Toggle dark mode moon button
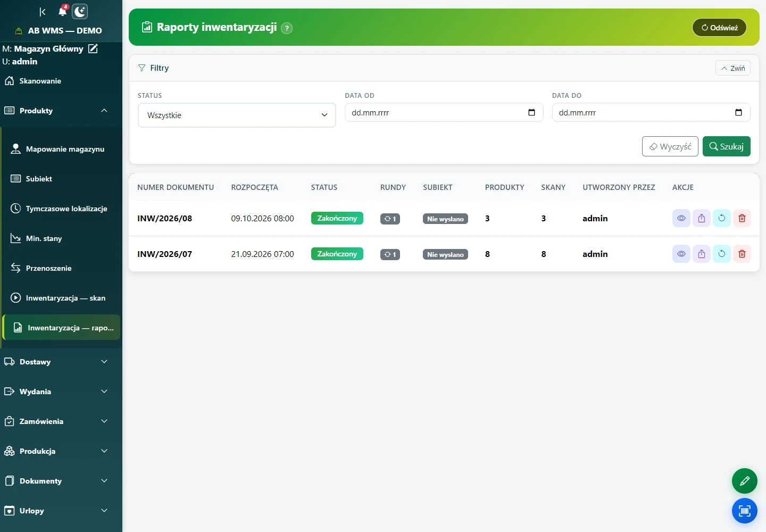This screenshot has width=766, height=532. (80, 12)
